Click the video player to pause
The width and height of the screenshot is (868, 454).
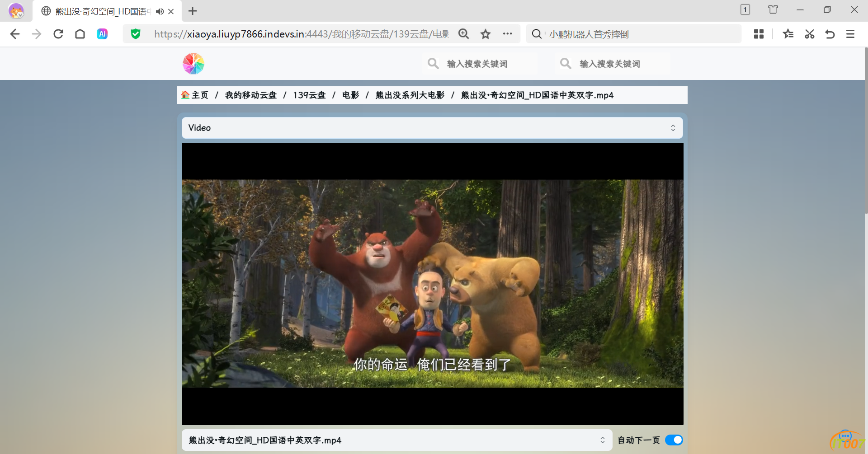(432, 284)
